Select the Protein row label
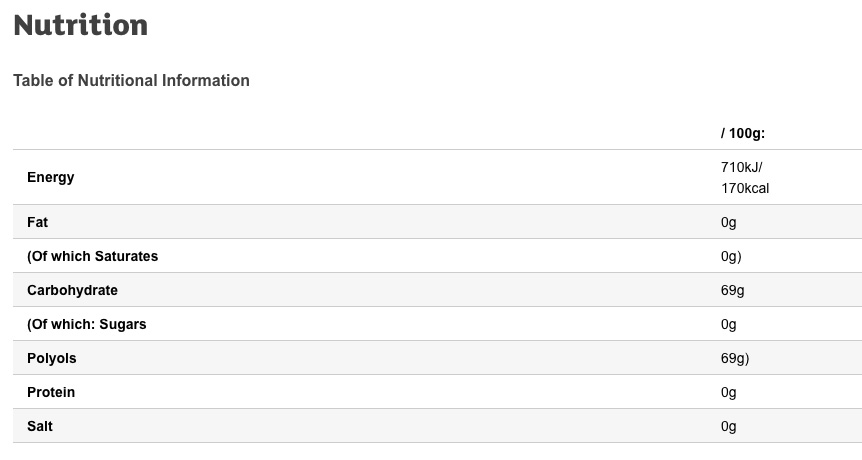This screenshot has height=460, width=862. (x=51, y=392)
